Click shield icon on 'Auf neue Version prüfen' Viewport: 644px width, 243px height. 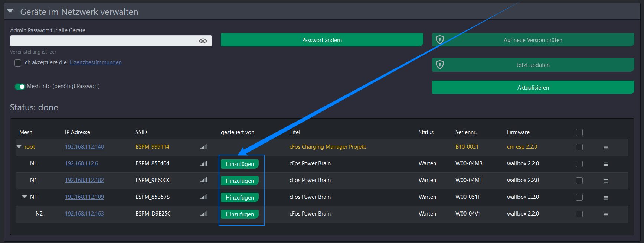coord(440,40)
